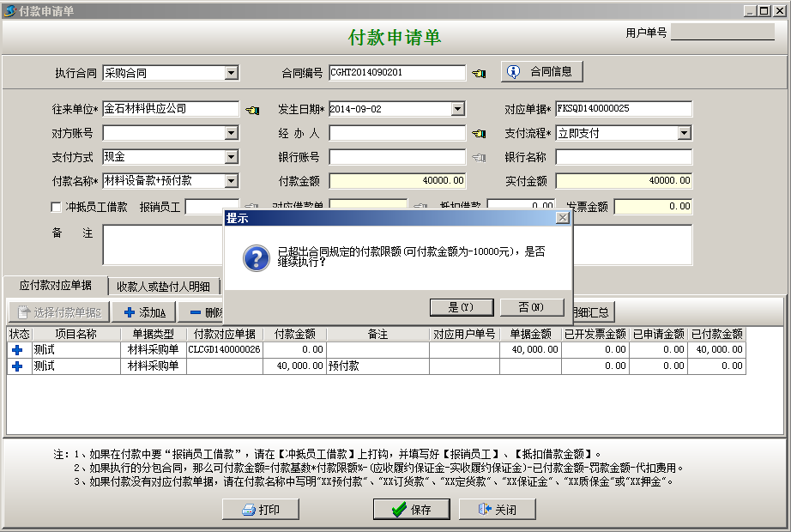
Task: Toggle the 冲抵员工借款 checkbox
Action: tap(57, 207)
